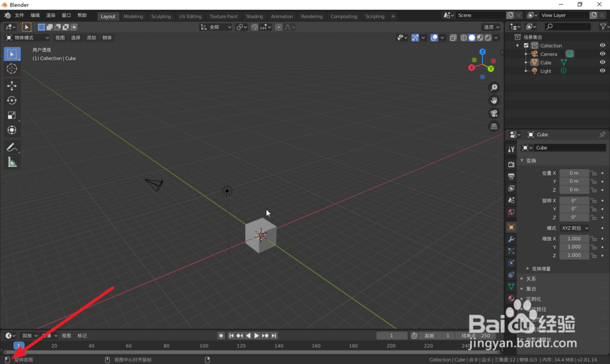Screen dimensions: 610x364
Task: Select the Rotate tool
Action: 12,101
